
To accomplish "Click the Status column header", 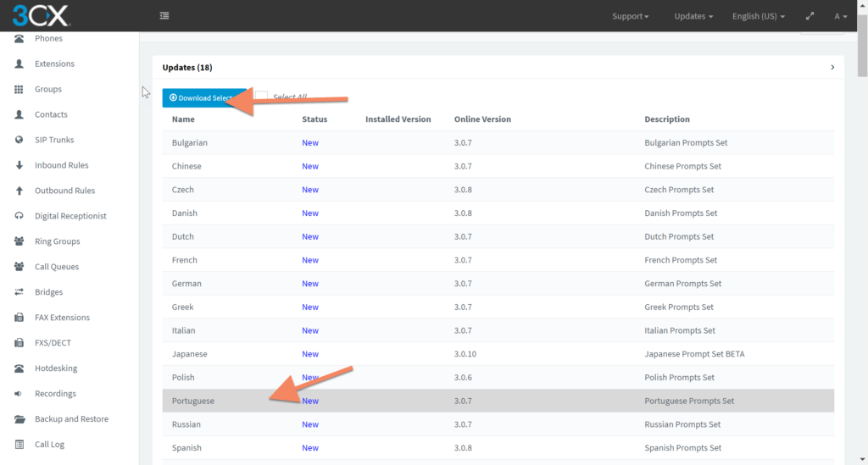I will point(314,119).
